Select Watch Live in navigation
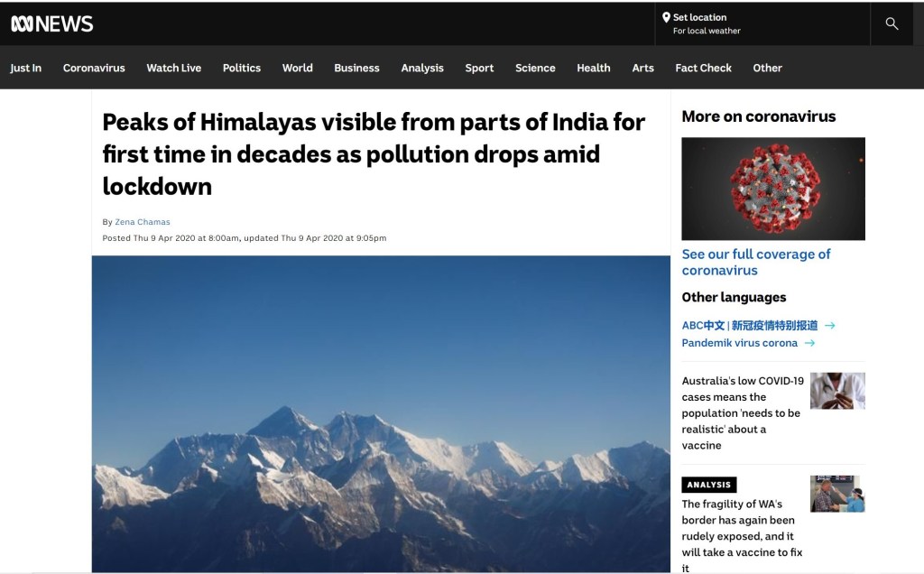 pyautogui.click(x=173, y=68)
